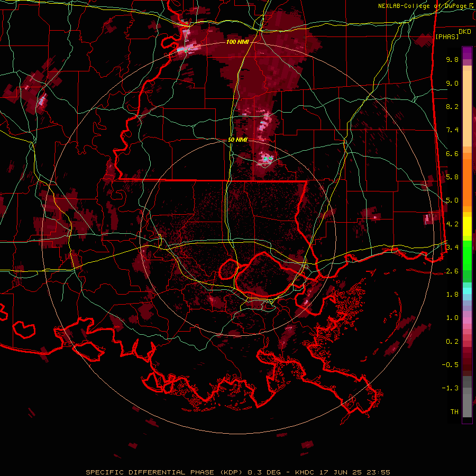This screenshot has height=476, width=476.
Task: Select the 1.8 value on color scale
Action: [x=452, y=295]
